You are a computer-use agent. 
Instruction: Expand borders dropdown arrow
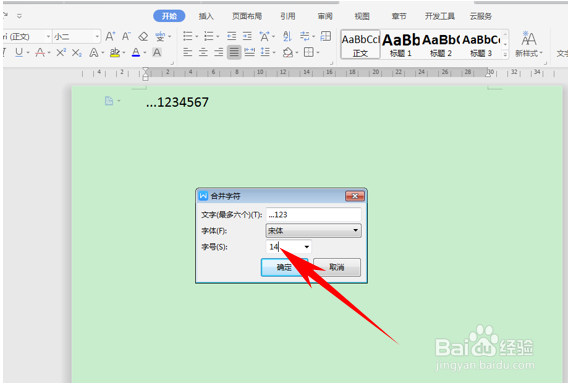pyautogui.click(x=318, y=53)
